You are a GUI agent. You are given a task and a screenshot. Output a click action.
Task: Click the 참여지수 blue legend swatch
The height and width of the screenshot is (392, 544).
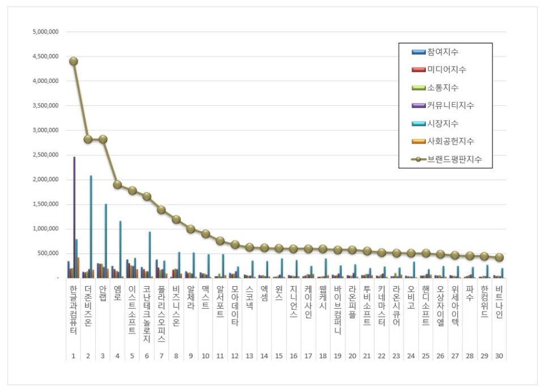(419, 52)
